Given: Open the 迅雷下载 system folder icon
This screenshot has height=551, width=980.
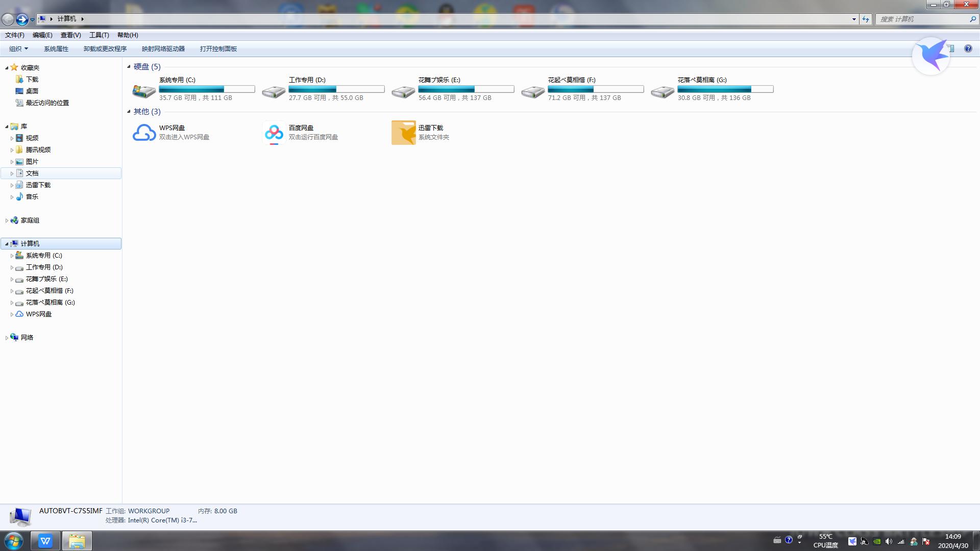Looking at the screenshot, I should pyautogui.click(x=403, y=133).
